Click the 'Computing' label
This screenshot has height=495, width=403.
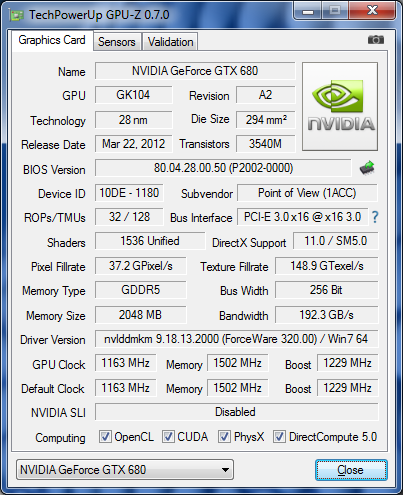tap(60, 438)
